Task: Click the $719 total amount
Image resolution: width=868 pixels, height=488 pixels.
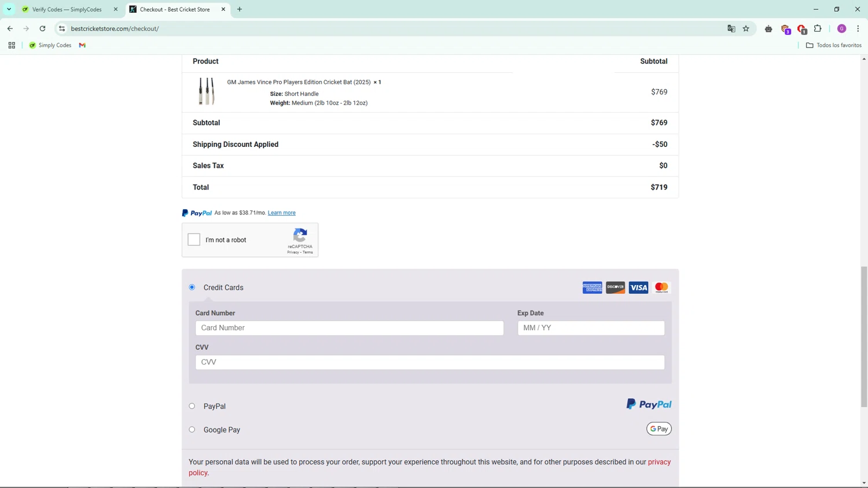Action: 659,187
